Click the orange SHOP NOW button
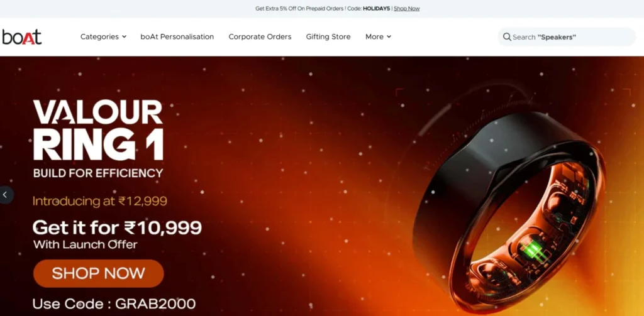The height and width of the screenshot is (316, 644). point(99,273)
